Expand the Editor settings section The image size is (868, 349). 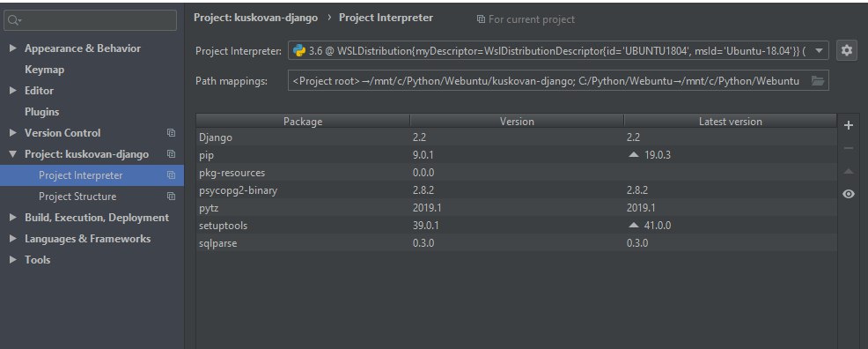click(x=12, y=90)
